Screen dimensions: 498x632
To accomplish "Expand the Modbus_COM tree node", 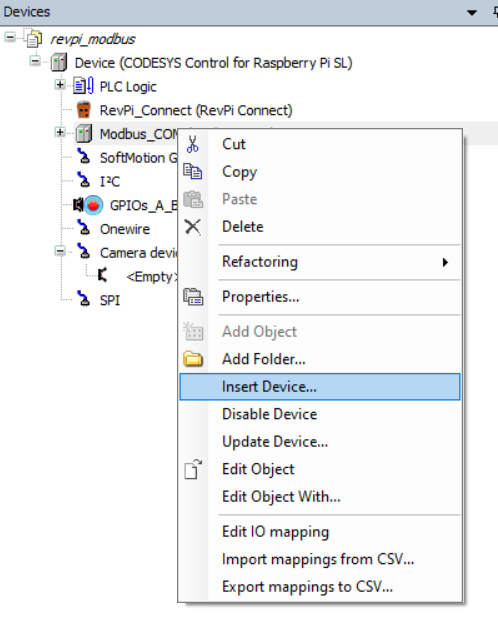I will coord(60,132).
